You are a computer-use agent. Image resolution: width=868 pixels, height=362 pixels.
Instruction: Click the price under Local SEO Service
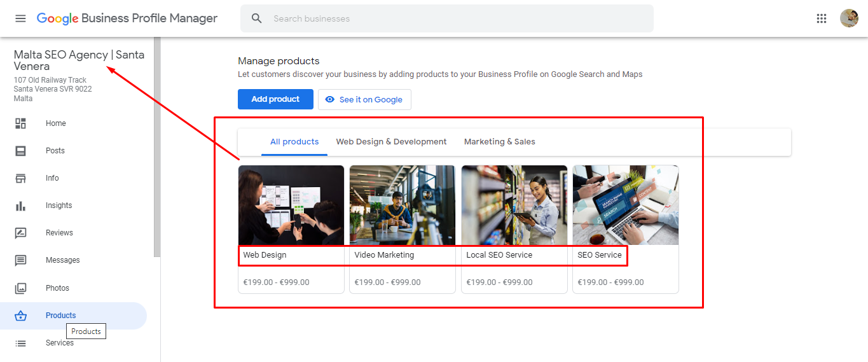[x=499, y=282]
